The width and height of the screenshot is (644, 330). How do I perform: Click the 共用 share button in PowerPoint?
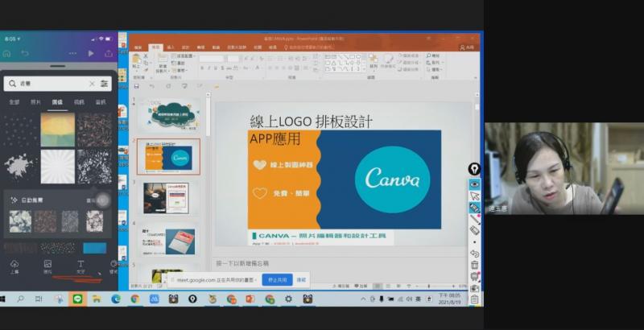coord(468,47)
